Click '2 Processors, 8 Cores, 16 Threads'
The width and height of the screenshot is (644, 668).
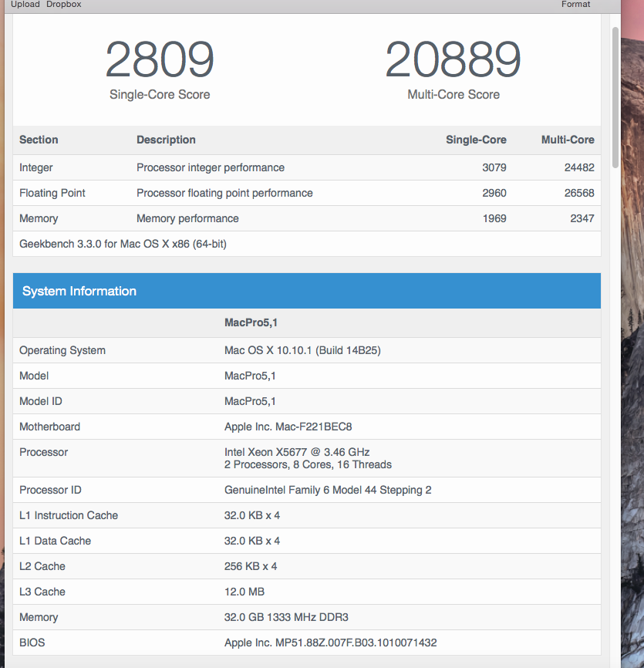[308, 464]
